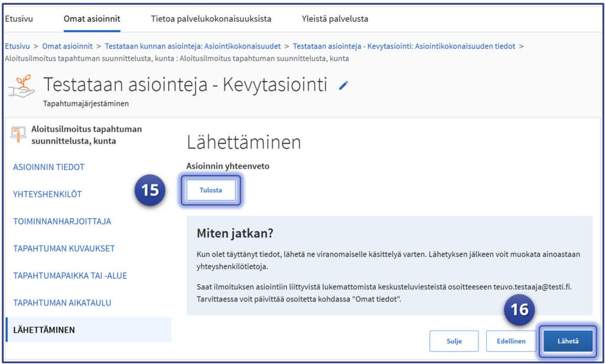The width and height of the screenshot is (605, 364).
Task: Click the number 15 step marker
Action: coord(151,190)
